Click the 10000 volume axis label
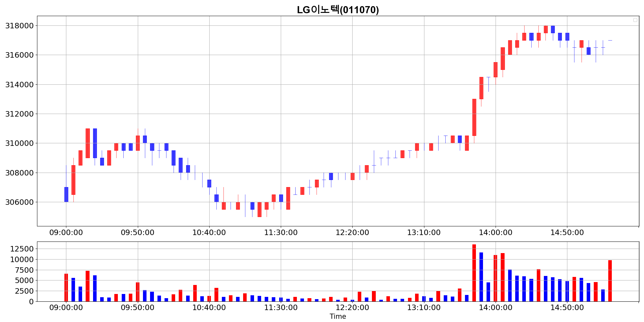644x322 pixels. 22,260
